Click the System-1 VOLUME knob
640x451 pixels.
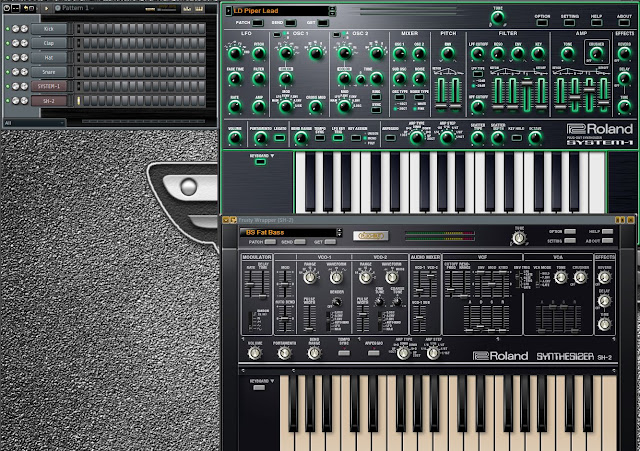coord(235,138)
